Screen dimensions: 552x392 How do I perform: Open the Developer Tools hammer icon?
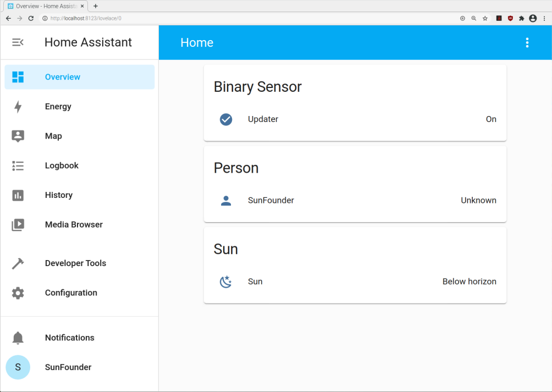click(x=18, y=263)
